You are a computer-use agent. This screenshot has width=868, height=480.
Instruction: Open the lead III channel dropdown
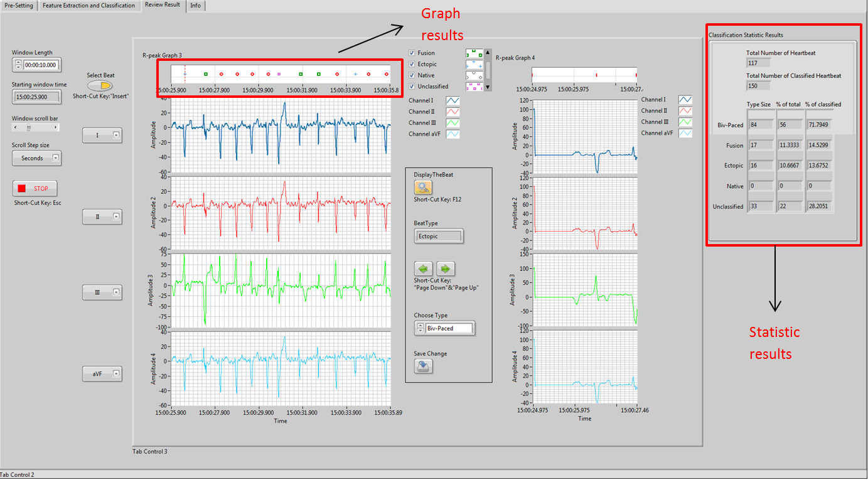(102, 292)
